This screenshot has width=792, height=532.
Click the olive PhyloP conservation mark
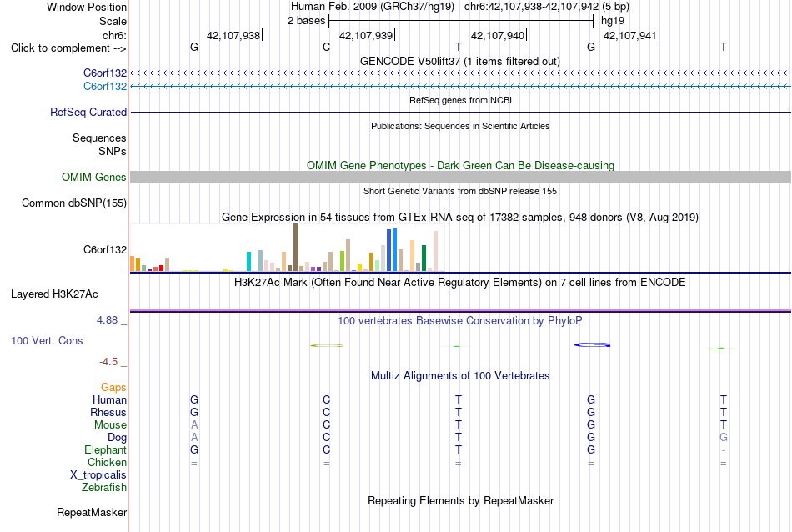pos(327,345)
